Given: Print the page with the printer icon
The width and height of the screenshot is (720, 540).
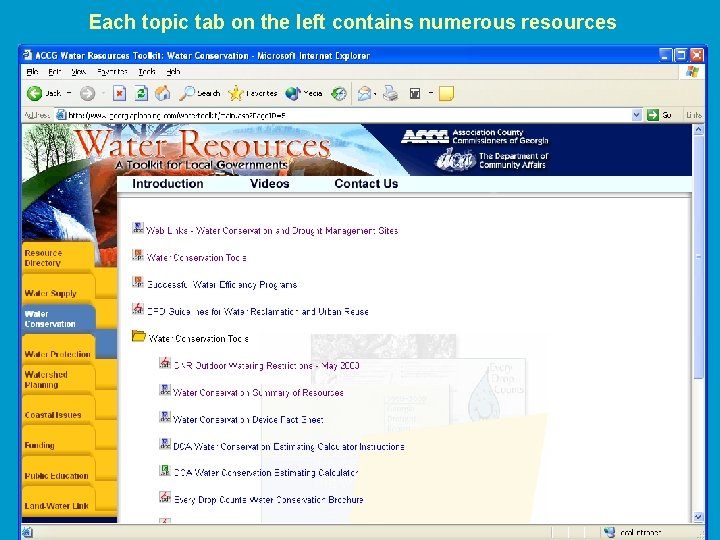Looking at the screenshot, I should [391, 94].
